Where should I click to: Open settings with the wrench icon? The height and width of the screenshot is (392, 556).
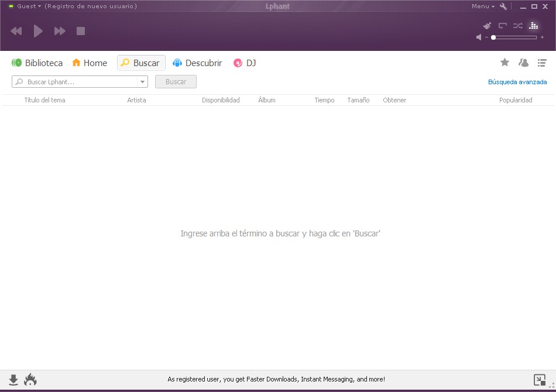click(503, 6)
